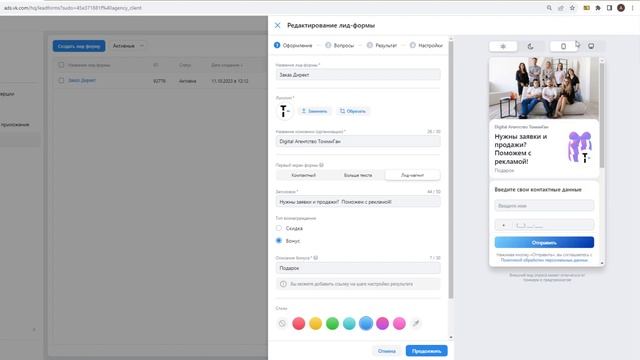Pick the purple color swatch
The image size is (640, 360).
pos(382,323)
